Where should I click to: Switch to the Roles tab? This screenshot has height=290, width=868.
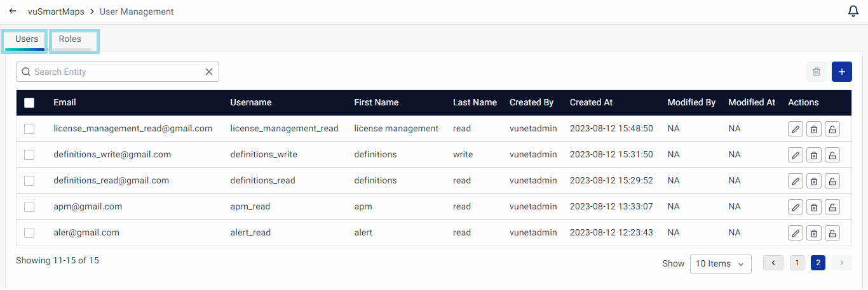tap(71, 39)
